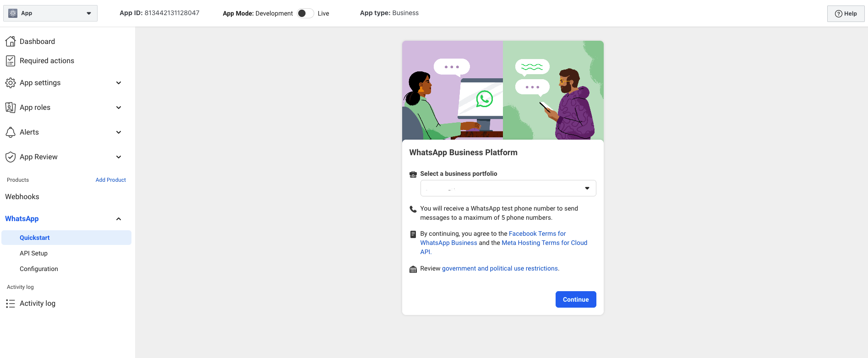Collapse the WhatsApp product section
Image resolution: width=868 pixels, height=358 pixels.
[119, 219]
